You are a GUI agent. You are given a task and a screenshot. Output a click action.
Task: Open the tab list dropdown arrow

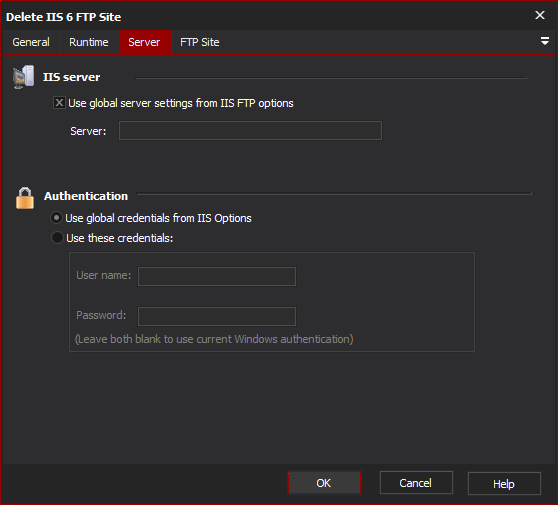coord(544,41)
